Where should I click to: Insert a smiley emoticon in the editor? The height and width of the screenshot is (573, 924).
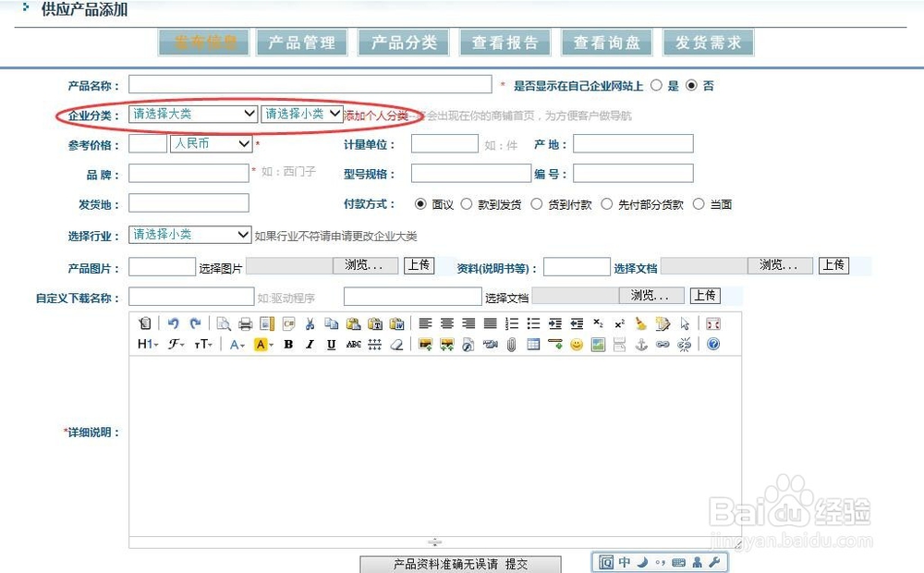tap(575, 344)
